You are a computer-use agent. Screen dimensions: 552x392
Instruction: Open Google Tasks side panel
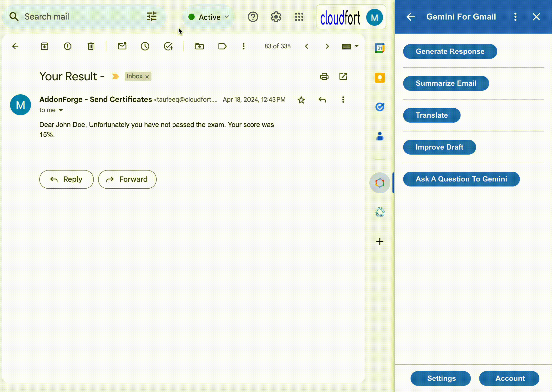(x=380, y=107)
